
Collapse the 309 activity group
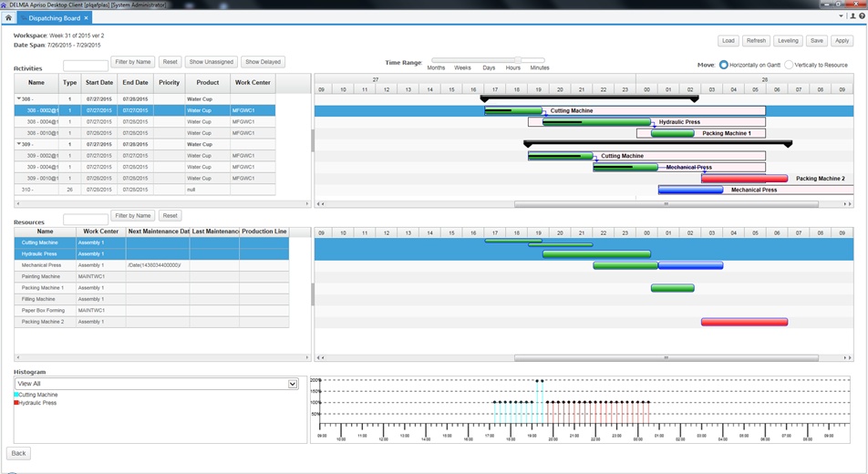pos(19,144)
